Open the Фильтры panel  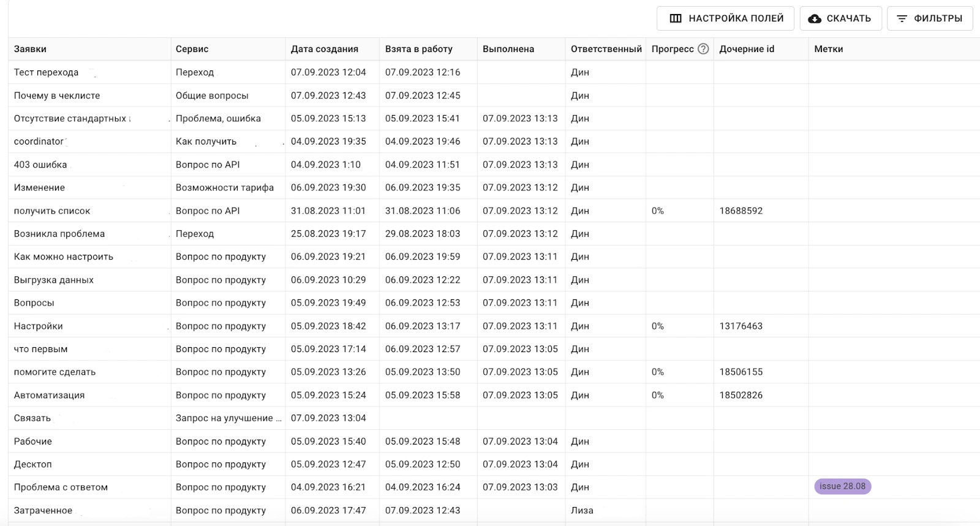[930, 18]
